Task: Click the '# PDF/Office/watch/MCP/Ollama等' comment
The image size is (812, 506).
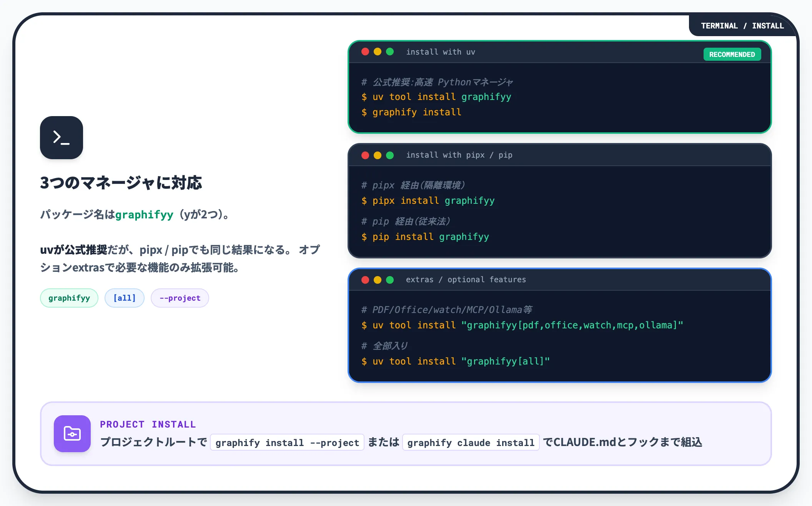Action: [x=447, y=310]
